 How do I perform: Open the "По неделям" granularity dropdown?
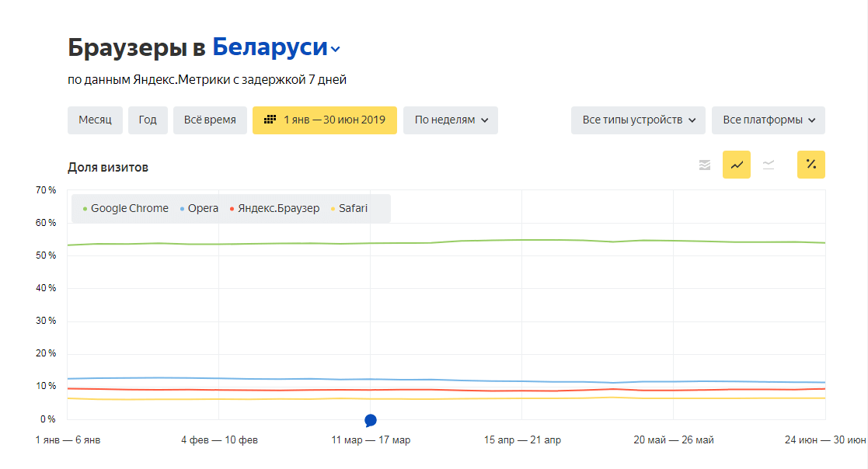tap(450, 120)
